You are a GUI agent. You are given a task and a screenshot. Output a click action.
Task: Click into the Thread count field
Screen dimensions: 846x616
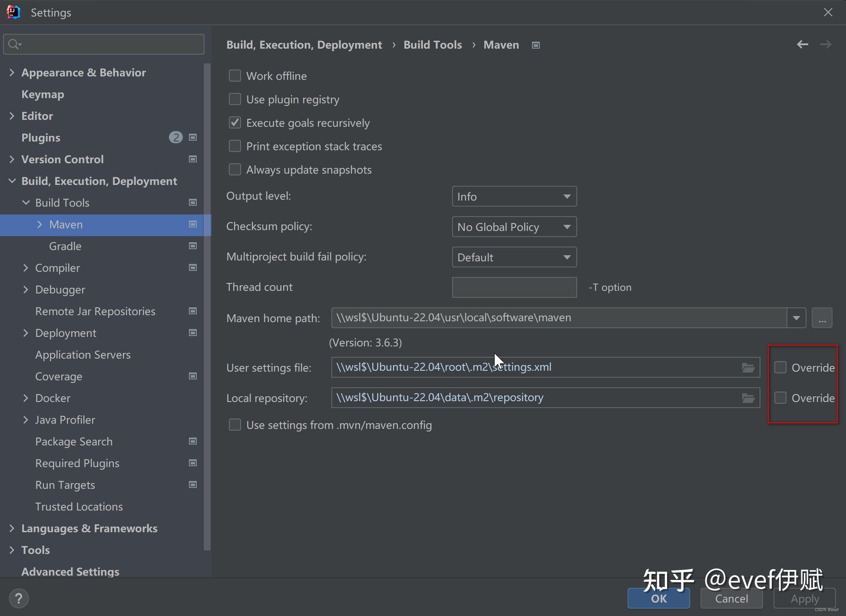(514, 287)
